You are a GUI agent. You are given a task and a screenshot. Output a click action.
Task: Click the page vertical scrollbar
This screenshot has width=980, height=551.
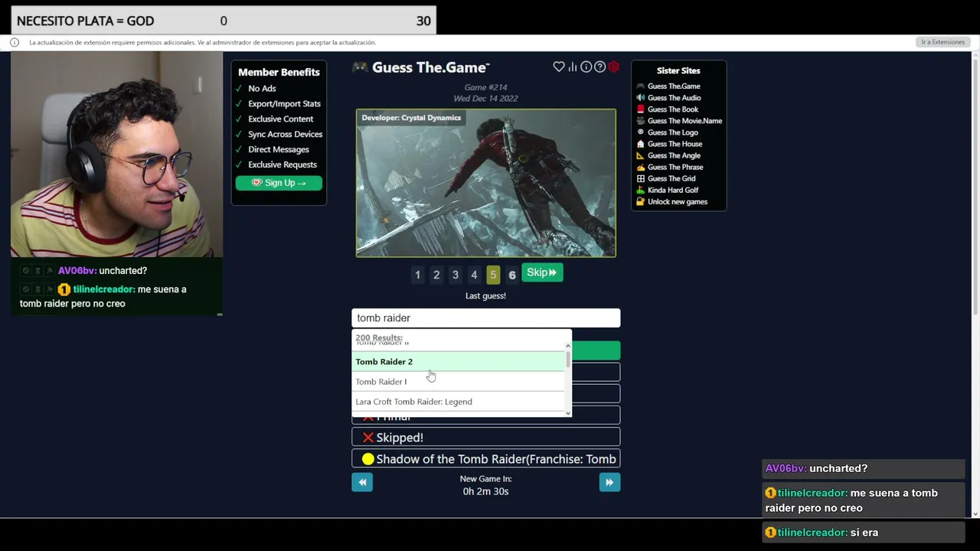[x=975, y=283]
